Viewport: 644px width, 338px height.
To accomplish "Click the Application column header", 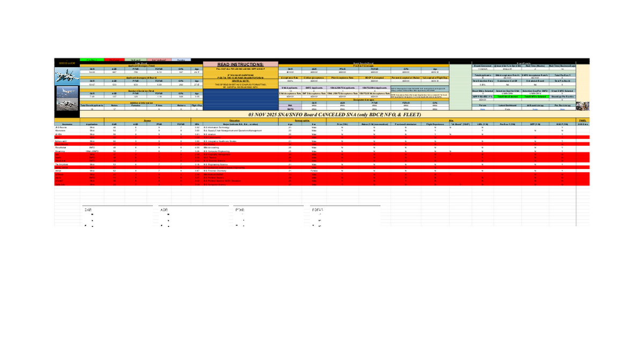I will [x=92, y=123].
